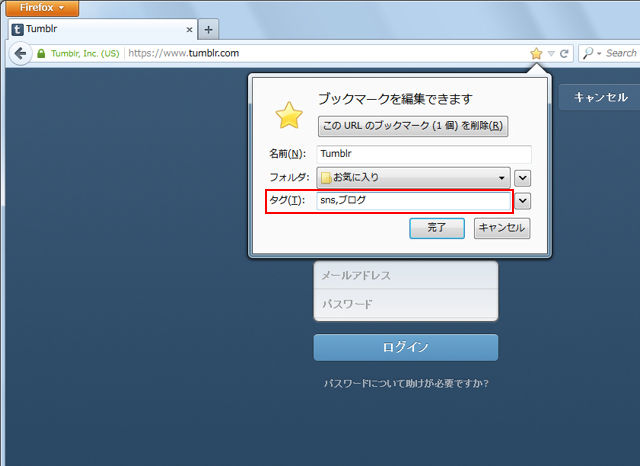The image size is (640, 466).
Task: Click the お気に入り folder icon
Action: pyautogui.click(x=326, y=178)
